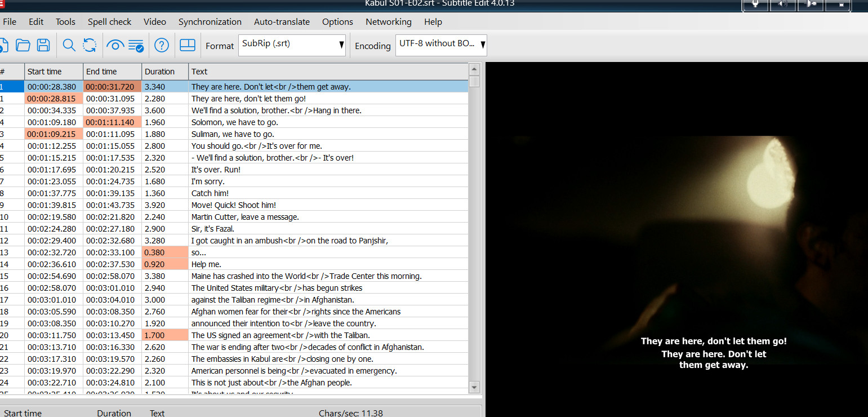The width and height of the screenshot is (868, 417).
Task: Open the Format dropdown showing SubRip (.srt)
Action: 292,45
